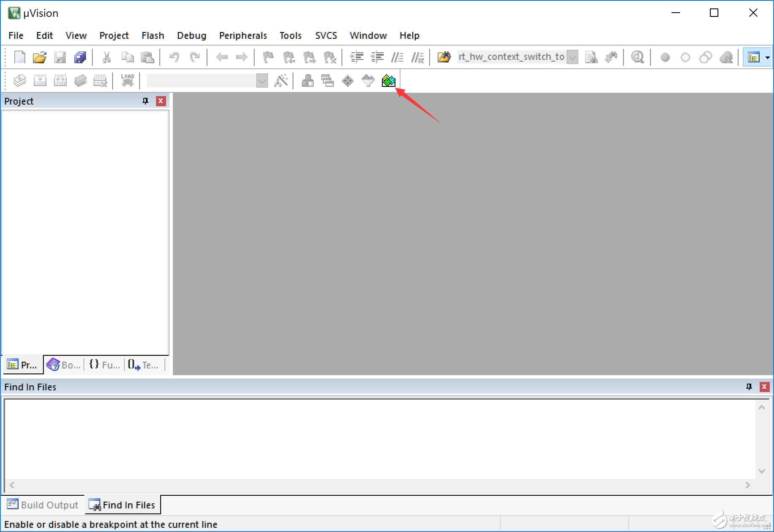This screenshot has width=774, height=532.
Task: Close the Project panel
Action: click(x=161, y=101)
